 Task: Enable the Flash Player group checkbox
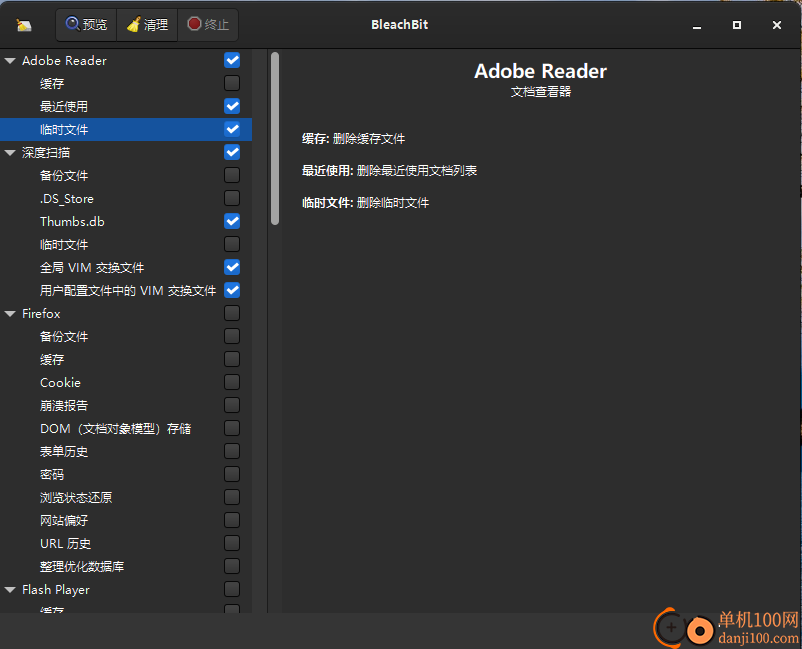(232, 589)
